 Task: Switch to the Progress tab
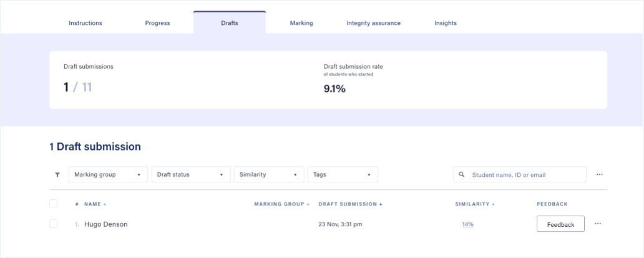coord(157,23)
